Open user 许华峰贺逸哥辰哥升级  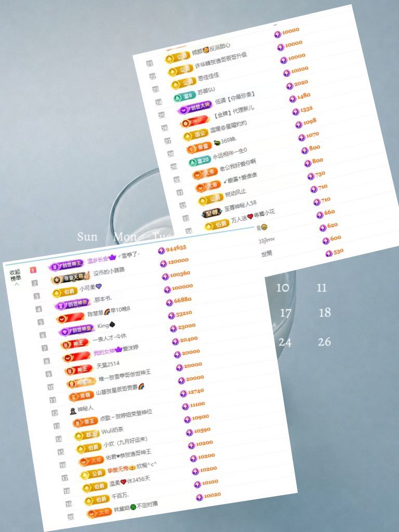click(x=221, y=60)
